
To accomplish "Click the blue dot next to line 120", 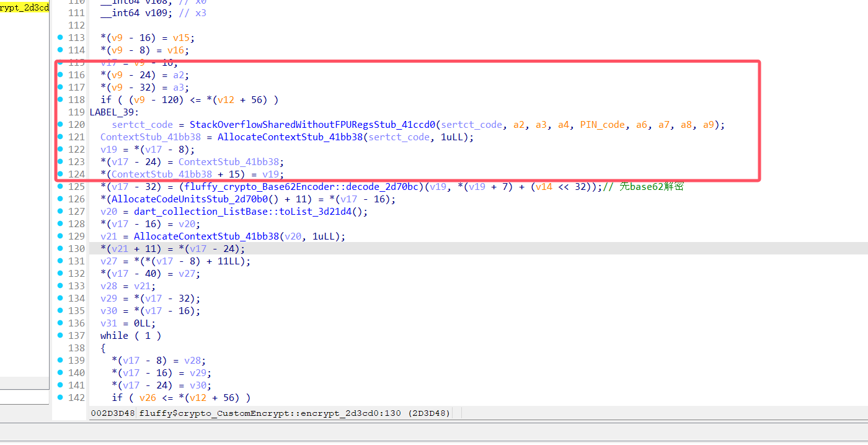I will pyautogui.click(x=60, y=125).
